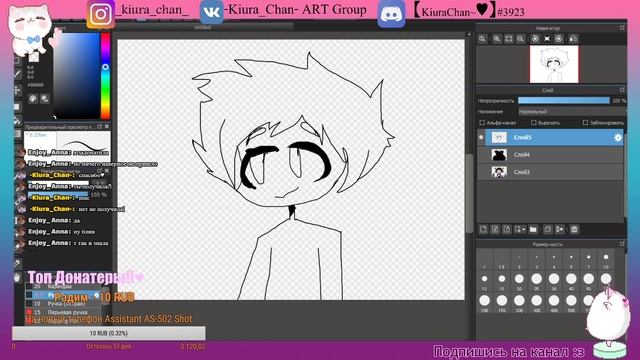
Task: Click the second magnifier icon in the Navigator
Action: (x=497, y=39)
